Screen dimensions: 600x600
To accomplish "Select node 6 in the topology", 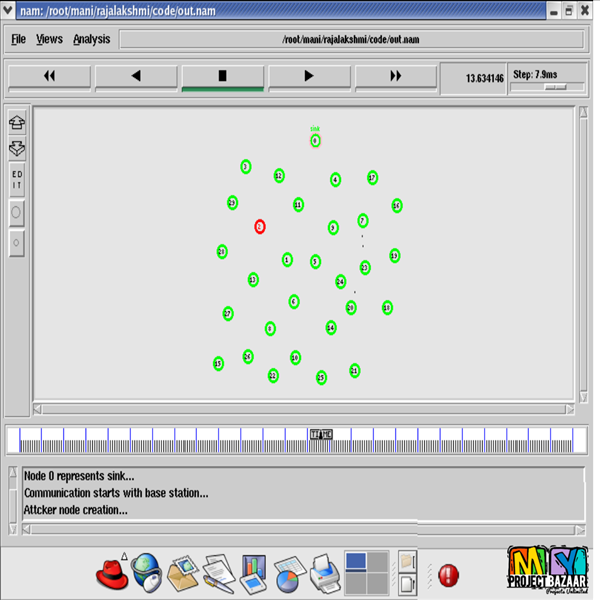I will pos(293,302).
